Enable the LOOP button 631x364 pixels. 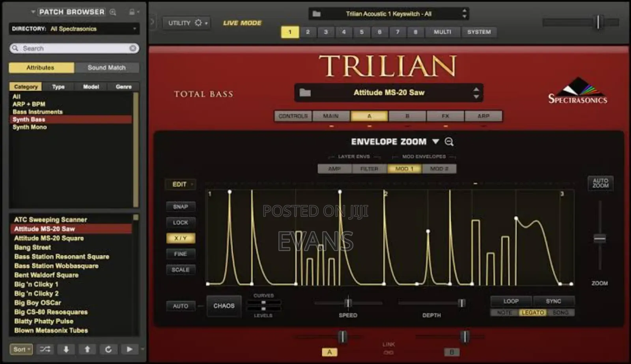tap(511, 301)
